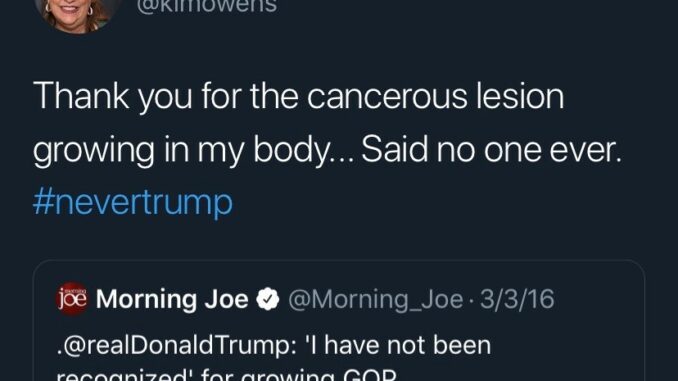Image resolution: width=678 pixels, height=381 pixels.
Task: Click the 'growing in my body...' text
Action: click(194, 151)
